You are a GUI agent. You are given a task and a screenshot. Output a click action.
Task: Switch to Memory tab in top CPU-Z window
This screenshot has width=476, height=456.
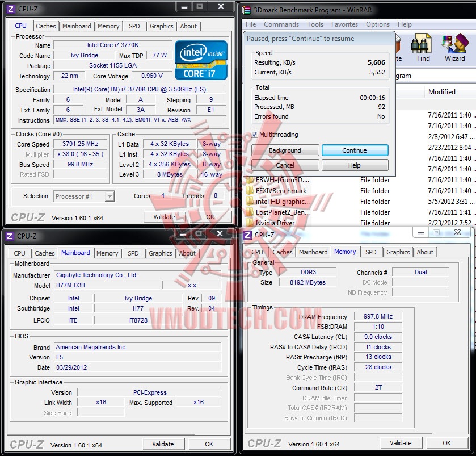pyautogui.click(x=108, y=26)
